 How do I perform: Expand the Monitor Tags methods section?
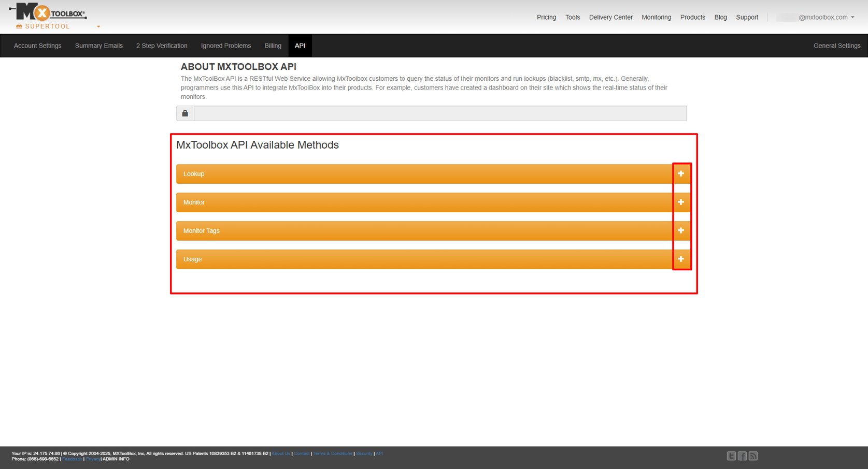point(681,230)
